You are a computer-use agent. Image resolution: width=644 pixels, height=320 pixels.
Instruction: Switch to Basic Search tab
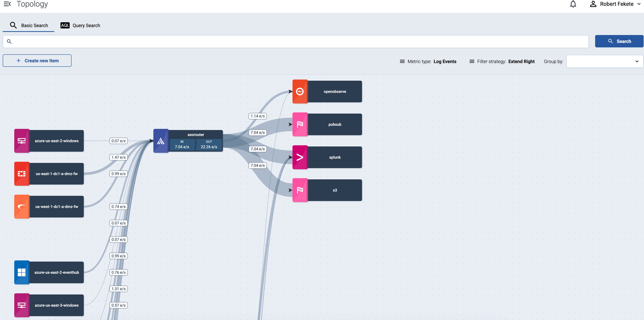(x=29, y=25)
